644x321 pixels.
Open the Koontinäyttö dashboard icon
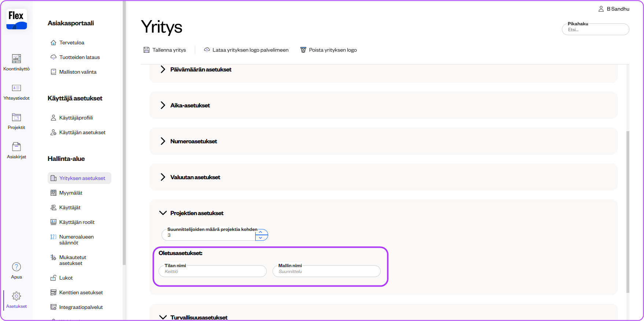[x=16, y=59]
